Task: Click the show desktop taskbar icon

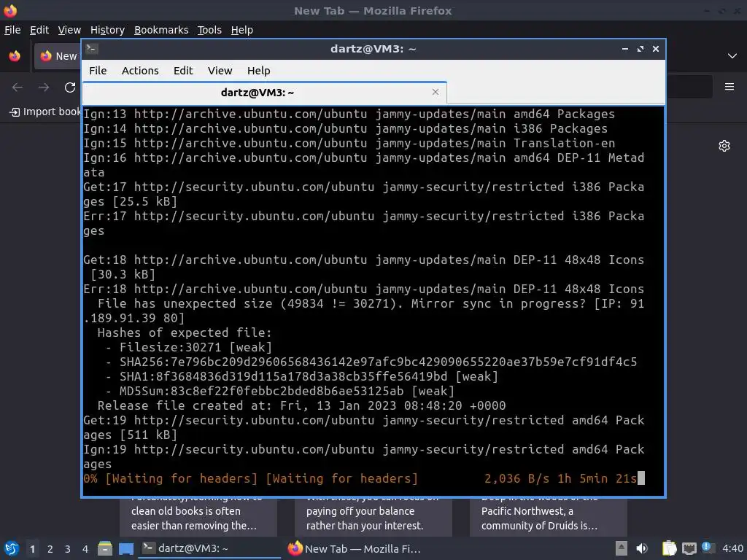Action: [x=126, y=548]
